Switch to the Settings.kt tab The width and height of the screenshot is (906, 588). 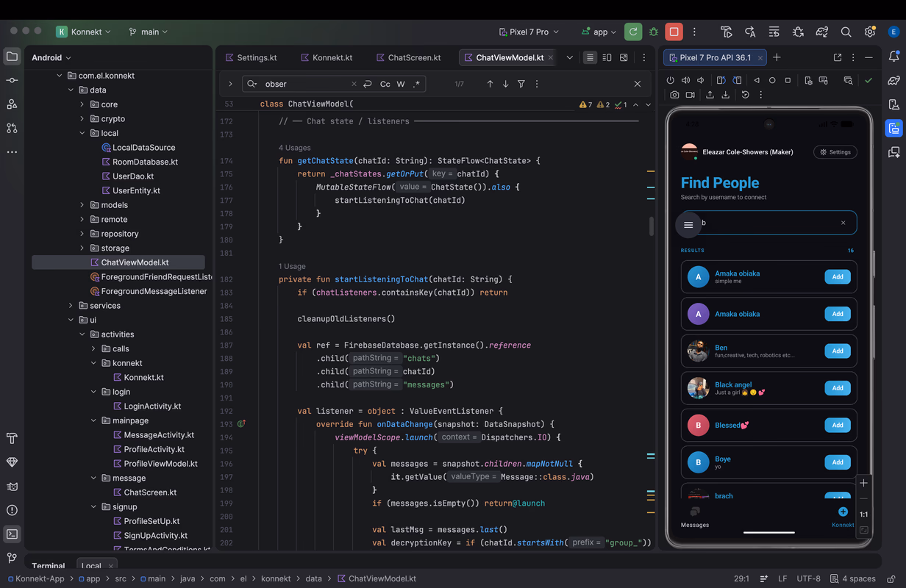[x=251, y=57]
